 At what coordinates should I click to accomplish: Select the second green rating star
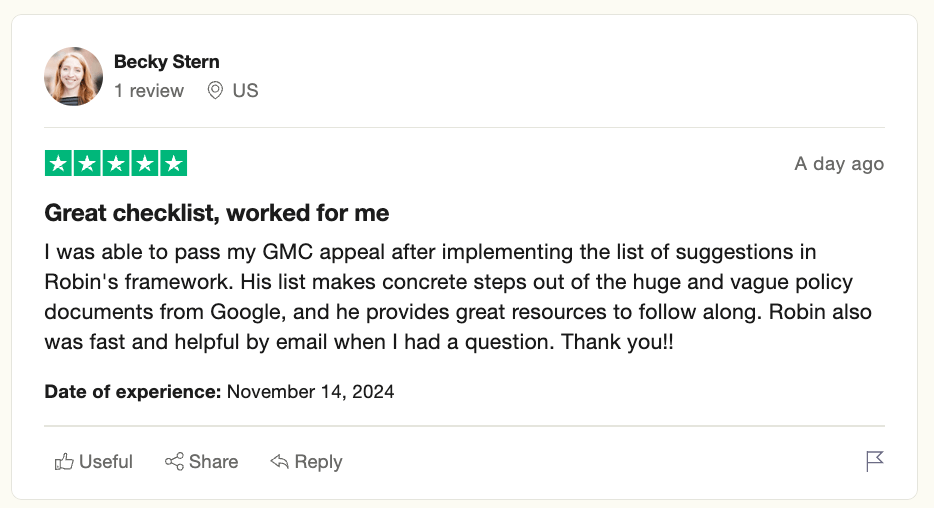pyautogui.click(x=87, y=163)
